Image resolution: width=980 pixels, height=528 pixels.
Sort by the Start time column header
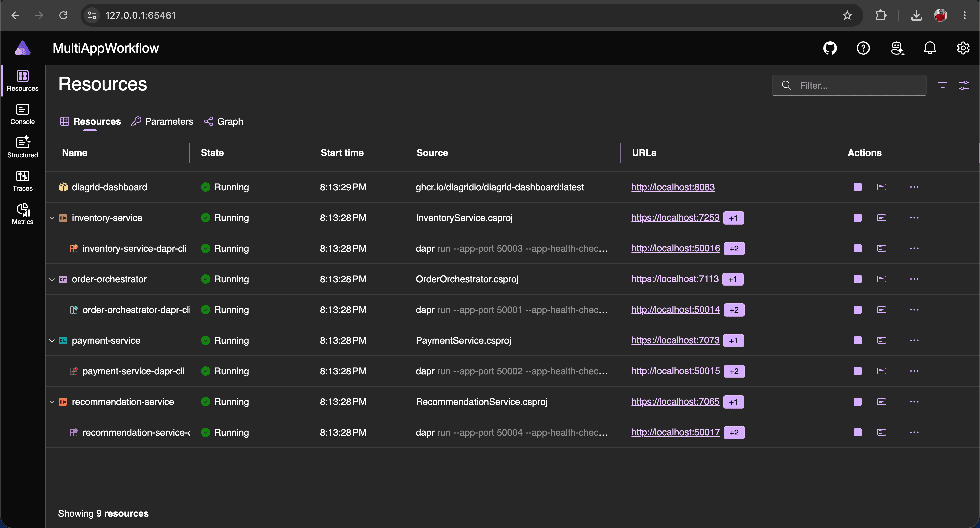point(342,153)
